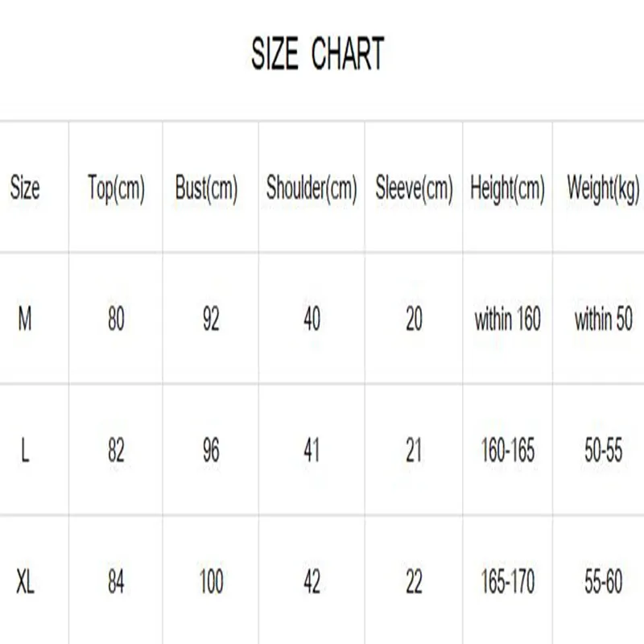Click the 50-55 weight cell
Viewport: 644px width, 644px height.
tap(603, 451)
